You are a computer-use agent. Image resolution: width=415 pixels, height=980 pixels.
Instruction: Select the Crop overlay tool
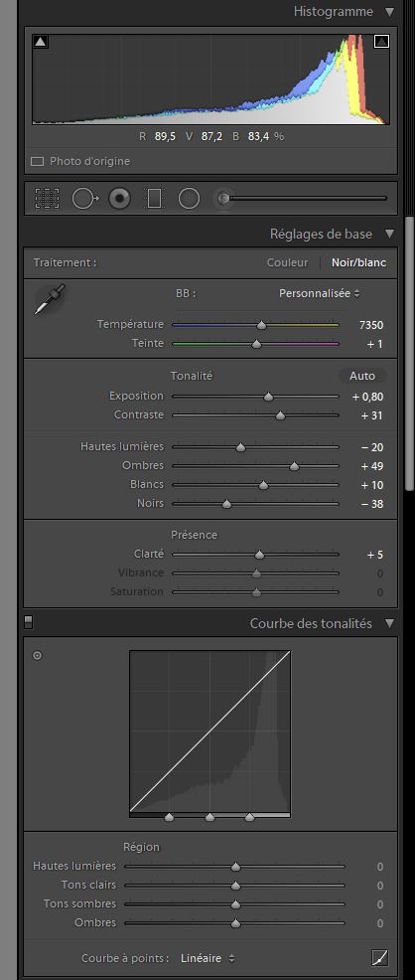coord(47,199)
